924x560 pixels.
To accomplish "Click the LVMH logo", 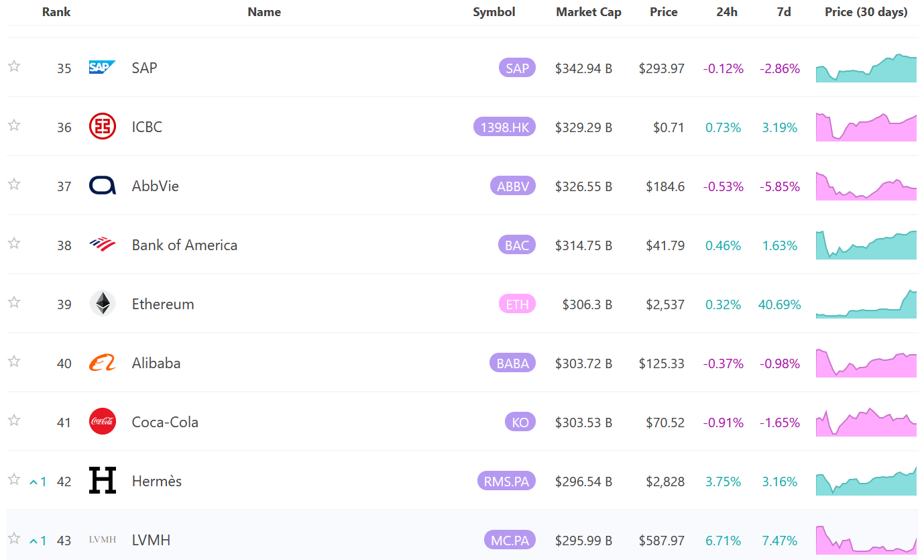I will click(102, 539).
